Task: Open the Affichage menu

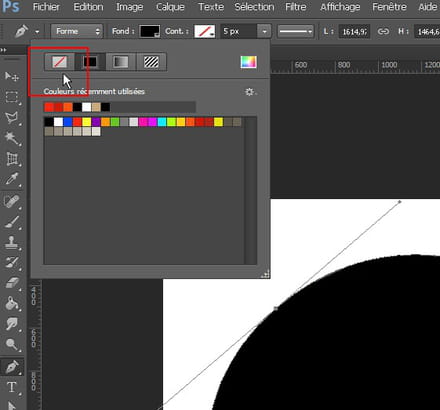Action: click(x=340, y=7)
